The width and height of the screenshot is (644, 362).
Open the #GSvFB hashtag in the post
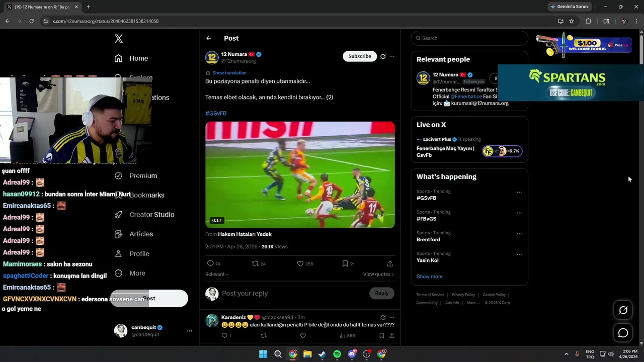[216, 113]
